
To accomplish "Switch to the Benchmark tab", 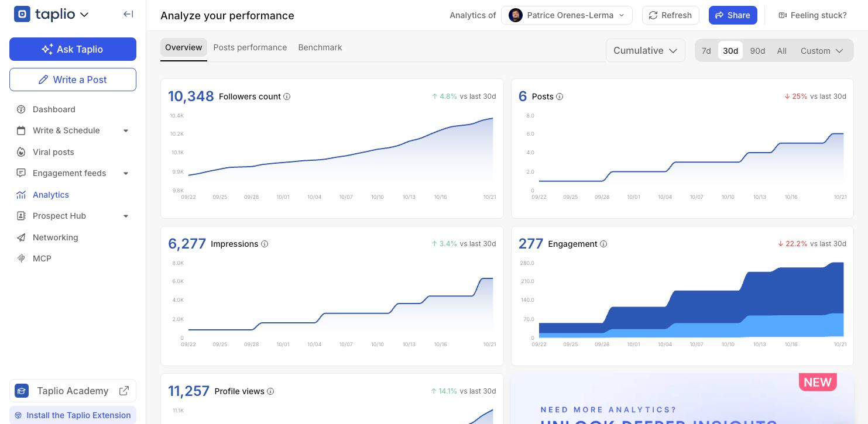I will point(320,47).
